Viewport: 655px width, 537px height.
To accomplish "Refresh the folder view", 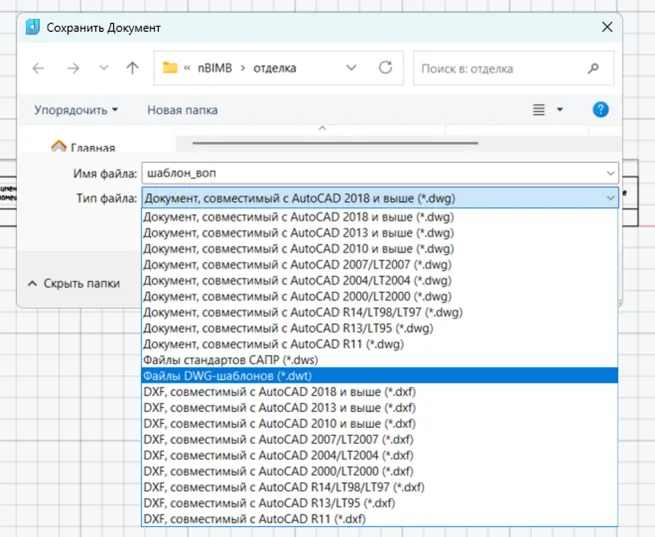I will [x=385, y=69].
